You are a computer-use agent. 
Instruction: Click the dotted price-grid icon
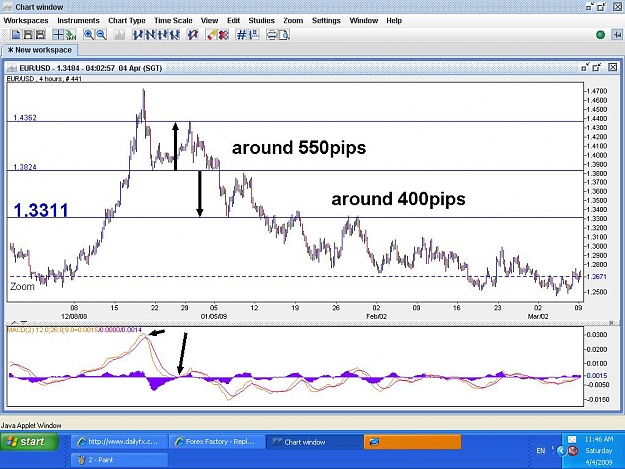coord(254,35)
